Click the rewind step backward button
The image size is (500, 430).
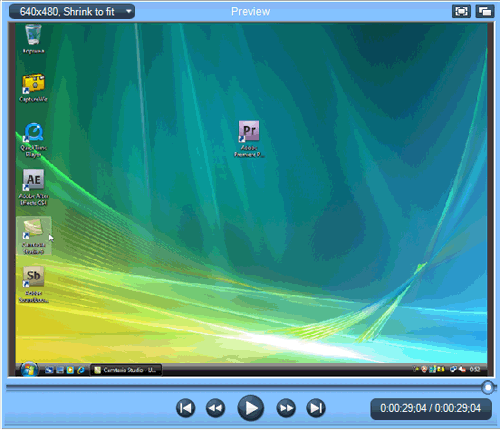(x=215, y=408)
